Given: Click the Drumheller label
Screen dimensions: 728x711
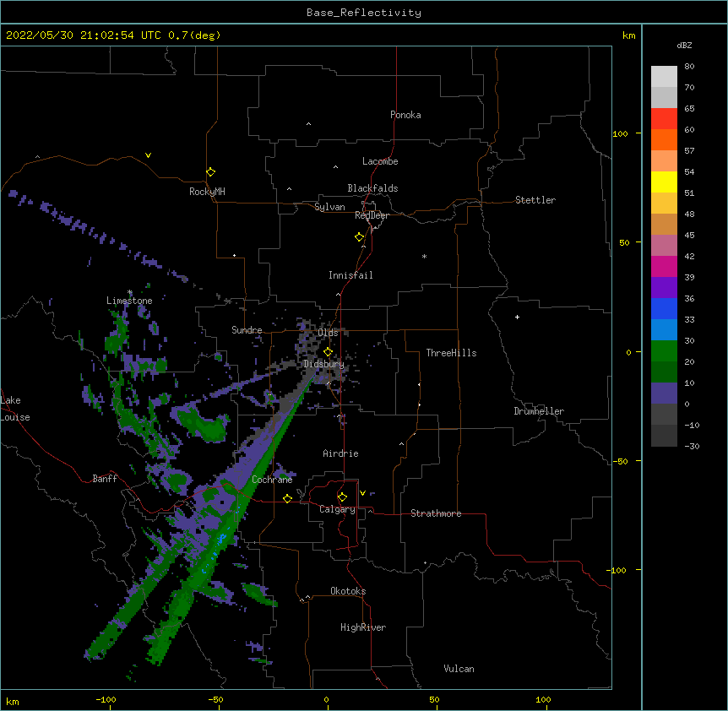Looking at the screenshot, I should tap(539, 411).
